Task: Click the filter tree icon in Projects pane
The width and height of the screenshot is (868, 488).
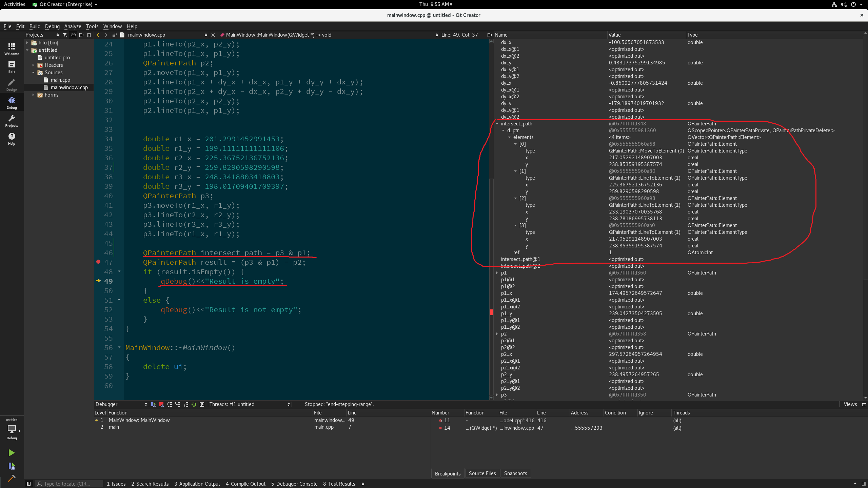Action: [x=65, y=35]
